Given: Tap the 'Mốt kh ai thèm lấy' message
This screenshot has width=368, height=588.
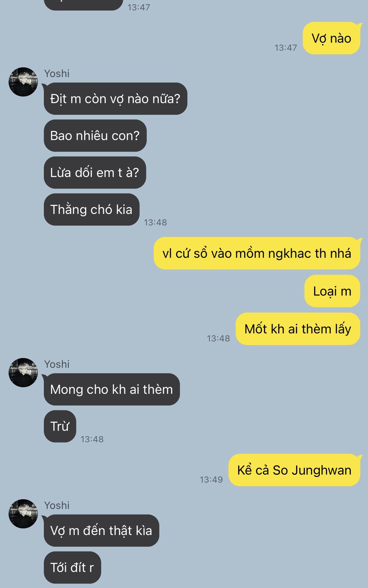Looking at the screenshot, I should tap(298, 329).
